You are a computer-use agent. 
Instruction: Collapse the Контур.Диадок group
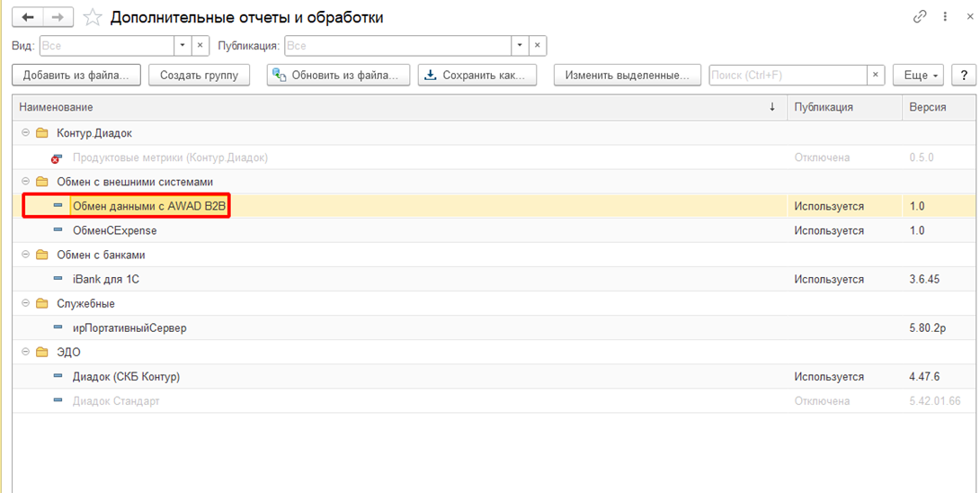coord(24,133)
